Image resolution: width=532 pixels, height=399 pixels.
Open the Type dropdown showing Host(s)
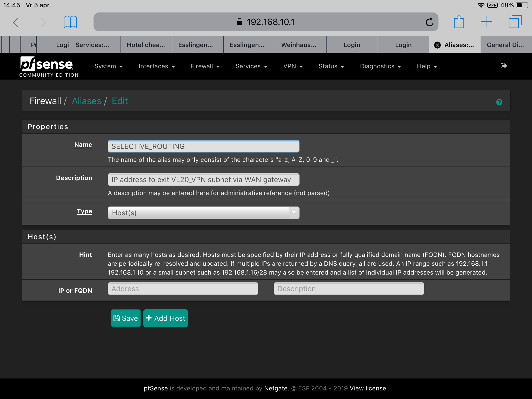point(203,213)
